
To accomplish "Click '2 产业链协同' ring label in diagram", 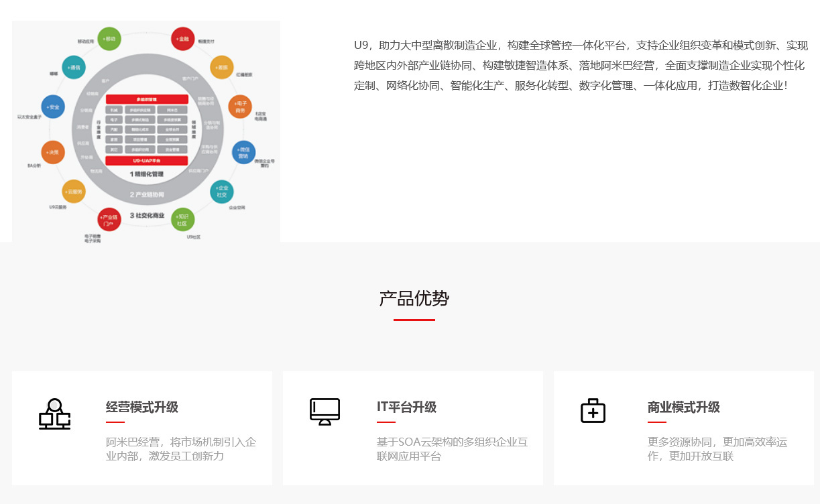I will (147, 195).
